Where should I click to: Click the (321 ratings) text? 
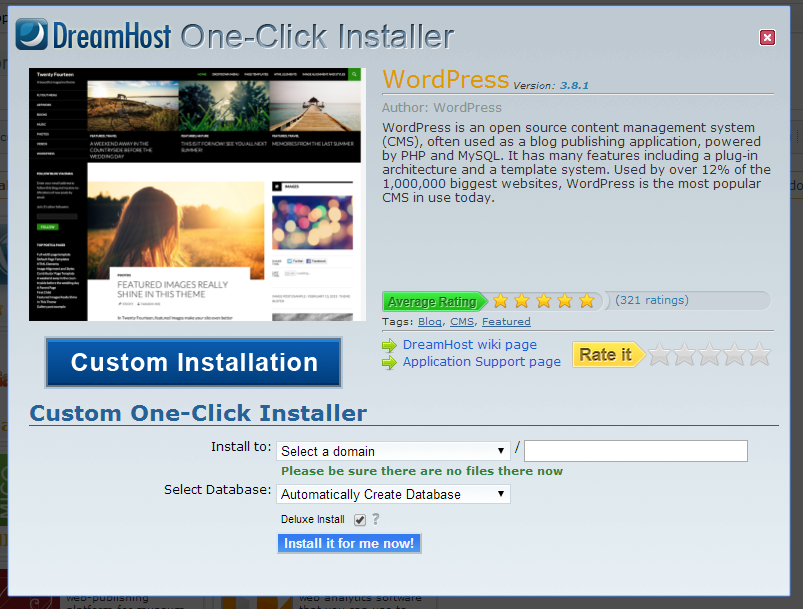click(x=652, y=300)
